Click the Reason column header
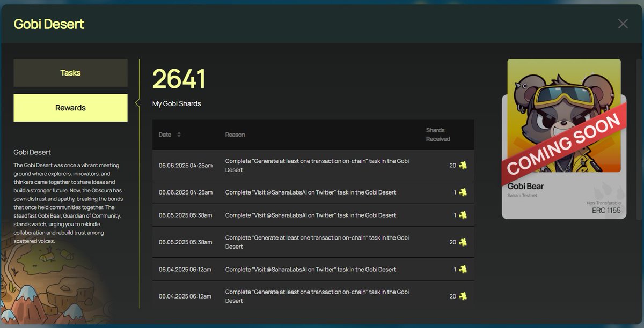This screenshot has width=644, height=328. point(235,135)
